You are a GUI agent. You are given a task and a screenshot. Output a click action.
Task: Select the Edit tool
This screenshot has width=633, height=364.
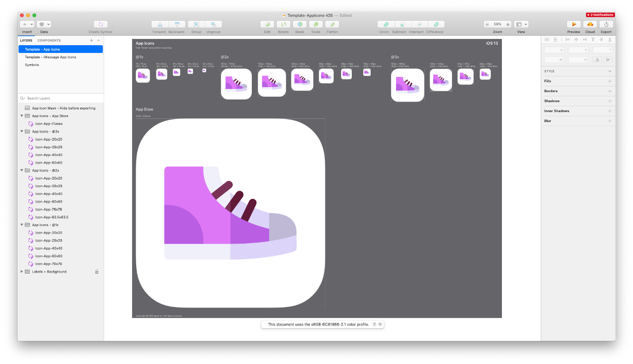pyautogui.click(x=267, y=24)
